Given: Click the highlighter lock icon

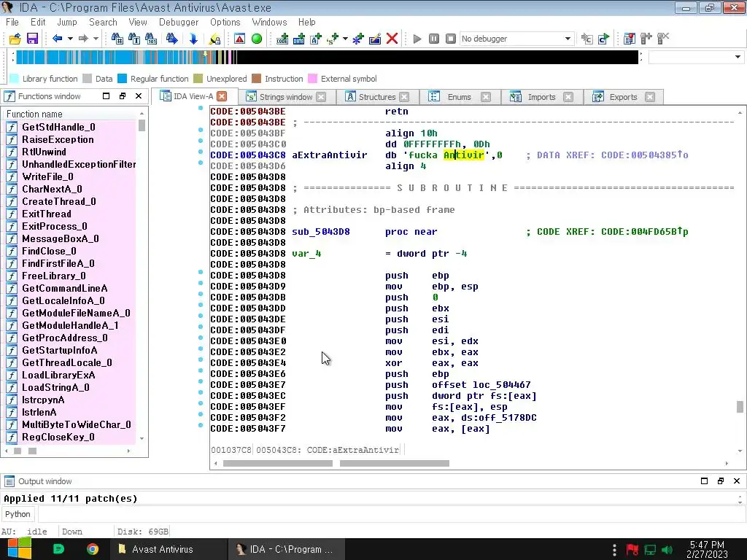Looking at the screenshot, I should (214, 39).
